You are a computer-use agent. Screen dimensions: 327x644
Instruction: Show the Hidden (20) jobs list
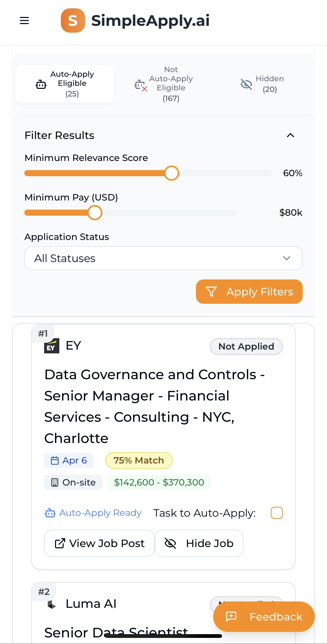click(x=262, y=84)
